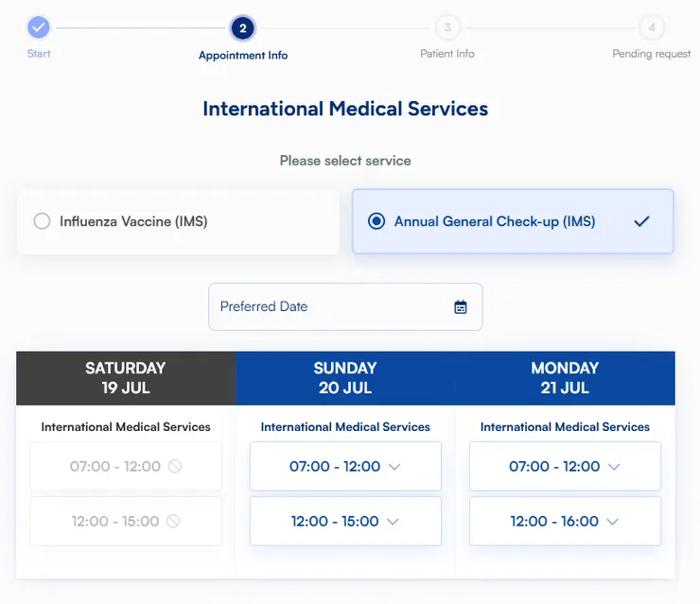Click into the Preferred Date input field

coord(322,306)
